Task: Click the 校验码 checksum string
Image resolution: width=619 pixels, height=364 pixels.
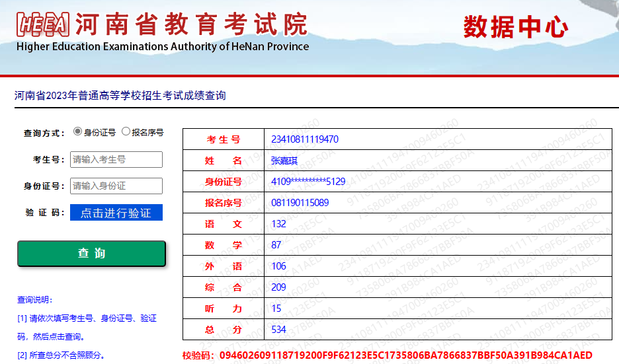Action: coord(406,355)
